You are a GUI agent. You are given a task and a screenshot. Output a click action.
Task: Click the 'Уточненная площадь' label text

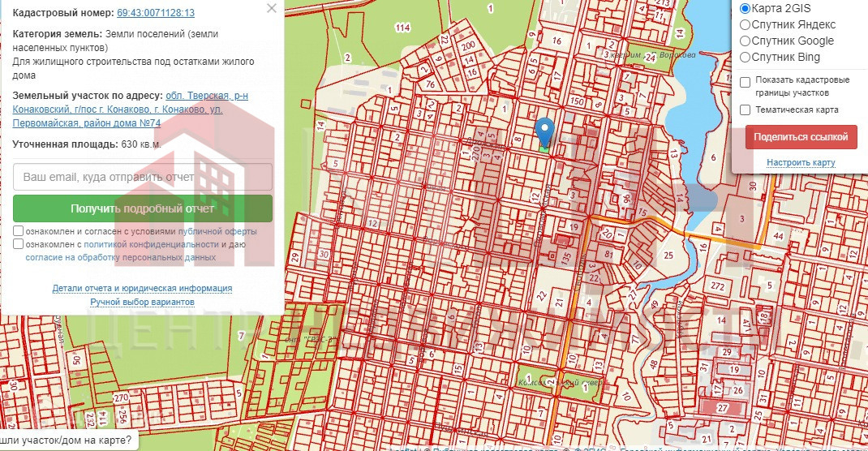(x=66, y=144)
